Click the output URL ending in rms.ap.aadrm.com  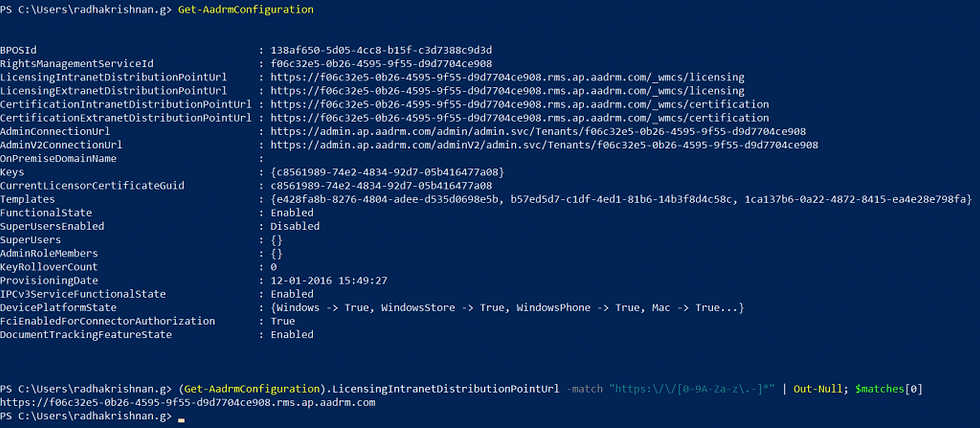tap(188, 403)
